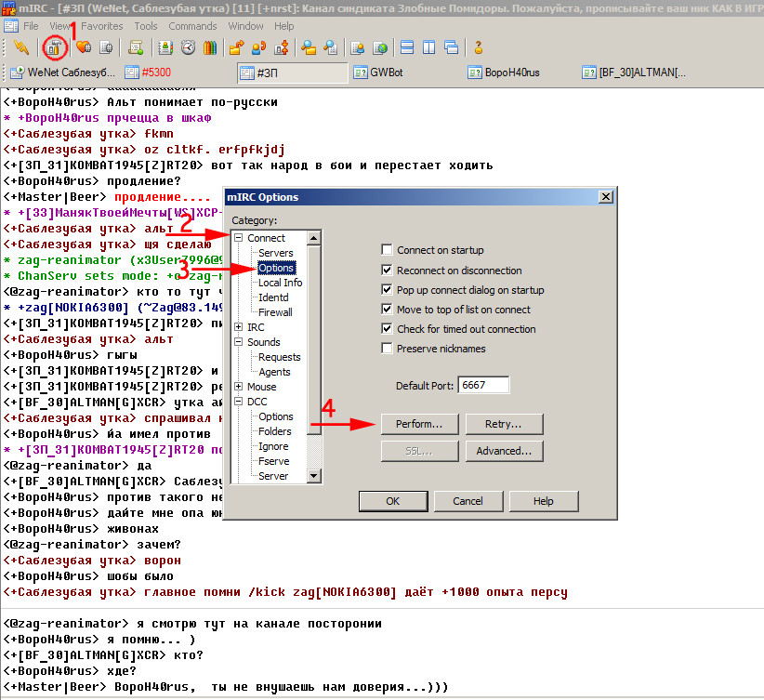
Task: Open mIRC Options hammer toolbar icon
Action: [x=54, y=47]
